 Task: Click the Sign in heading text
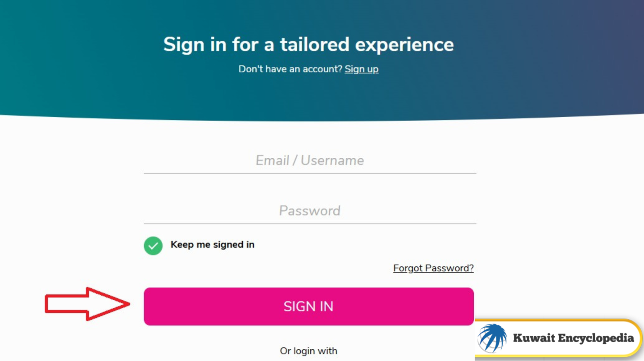(309, 44)
